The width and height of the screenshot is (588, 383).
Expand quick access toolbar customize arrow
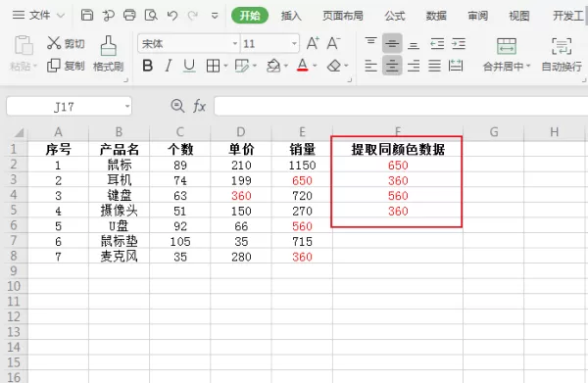pos(215,16)
